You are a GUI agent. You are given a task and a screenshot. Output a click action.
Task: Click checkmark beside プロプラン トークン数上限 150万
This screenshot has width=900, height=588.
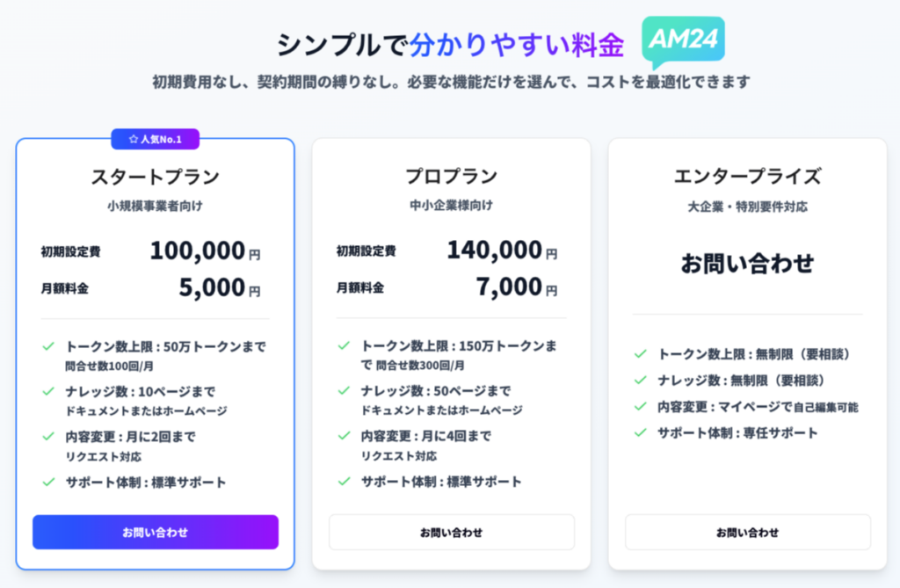click(344, 346)
